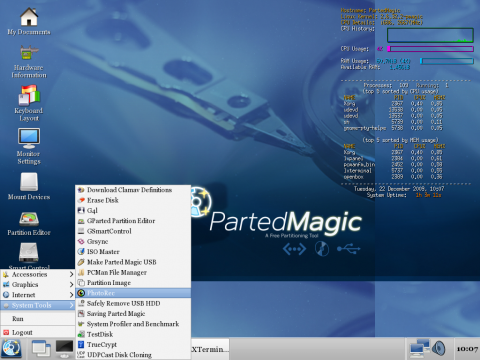Select Download Clamav Definitions
This screenshot has height=360, width=480.
point(133,190)
